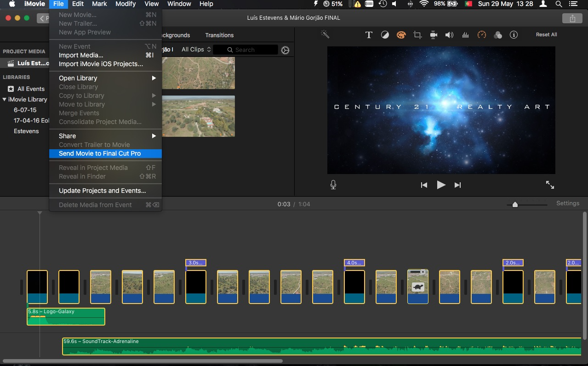Open the Help menu

coord(206,4)
